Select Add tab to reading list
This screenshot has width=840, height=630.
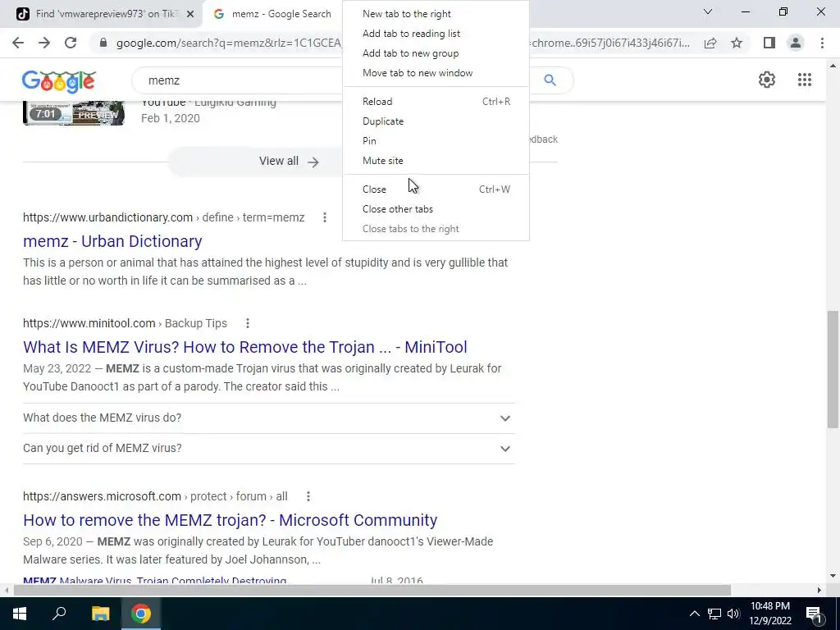[436, 34]
